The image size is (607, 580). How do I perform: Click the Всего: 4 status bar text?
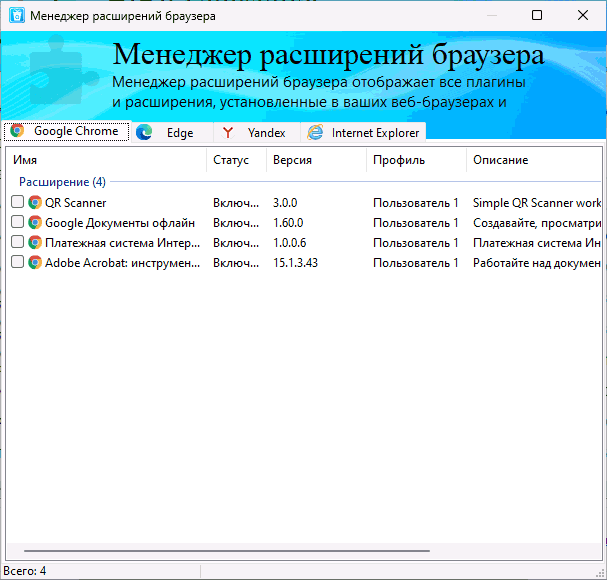tap(25, 571)
